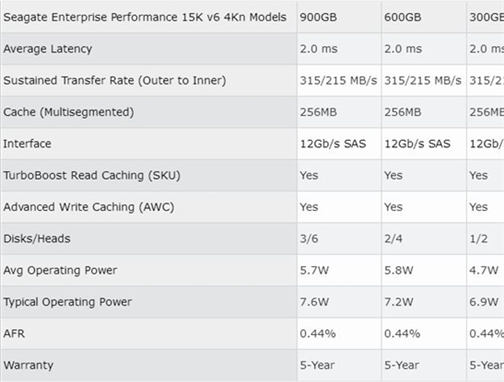The image size is (504, 382).
Task: Click the 256MB cache cell for 600GB
Action: 403,112
